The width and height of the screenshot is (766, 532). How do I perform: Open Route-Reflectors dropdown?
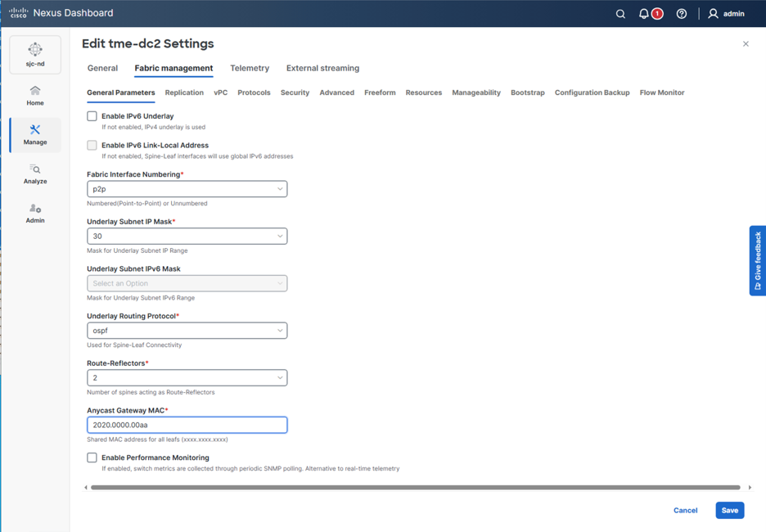187,377
